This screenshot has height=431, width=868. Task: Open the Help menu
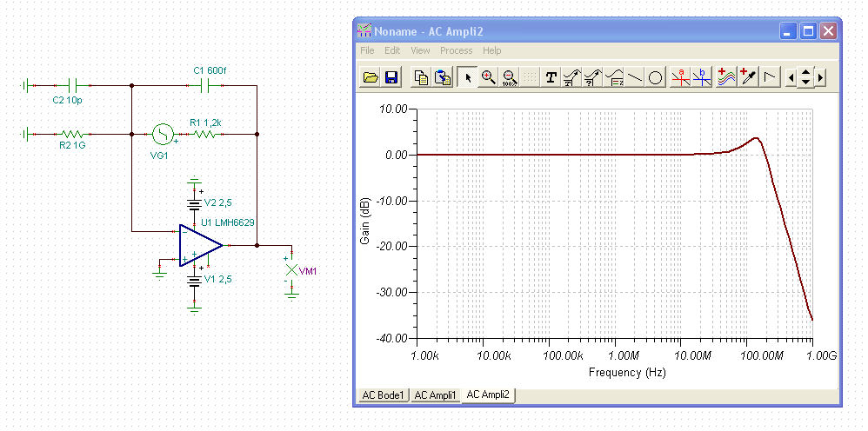(492, 50)
